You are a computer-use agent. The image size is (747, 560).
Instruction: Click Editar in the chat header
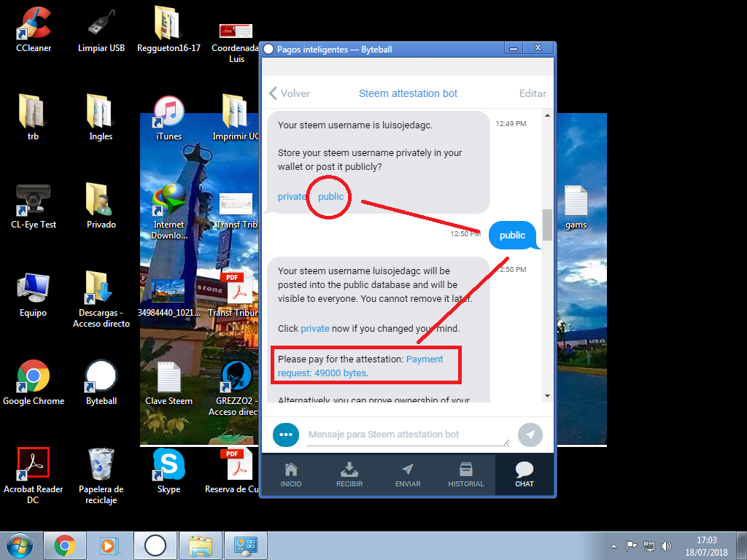533,93
